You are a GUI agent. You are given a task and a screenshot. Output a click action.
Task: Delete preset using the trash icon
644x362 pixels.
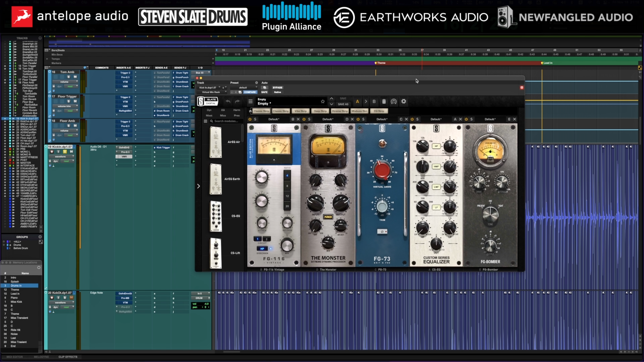(x=384, y=101)
